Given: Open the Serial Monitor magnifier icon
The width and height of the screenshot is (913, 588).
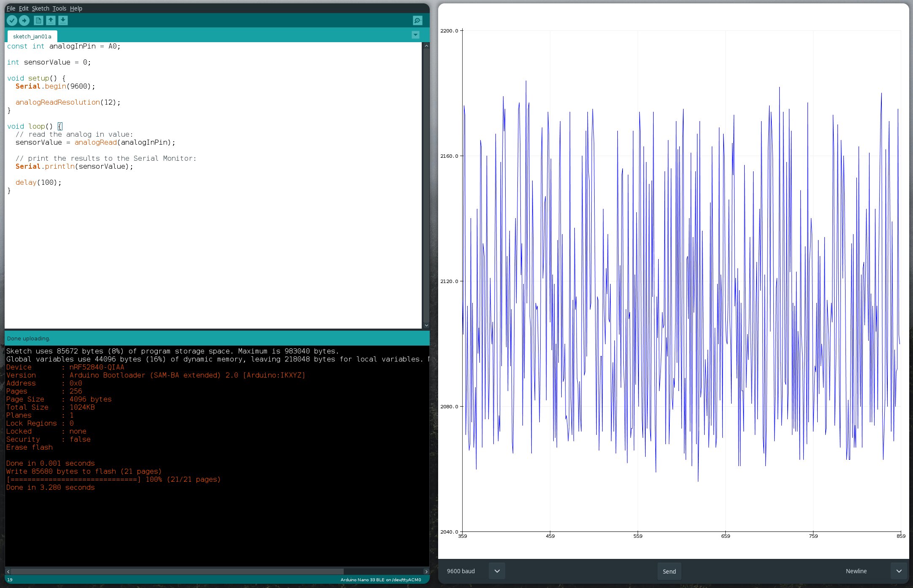Looking at the screenshot, I should pos(417,20).
